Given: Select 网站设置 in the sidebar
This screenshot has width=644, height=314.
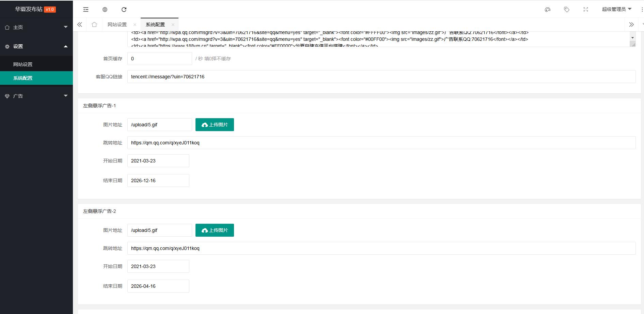Looking at the screenshot, I should click(23, 64).
